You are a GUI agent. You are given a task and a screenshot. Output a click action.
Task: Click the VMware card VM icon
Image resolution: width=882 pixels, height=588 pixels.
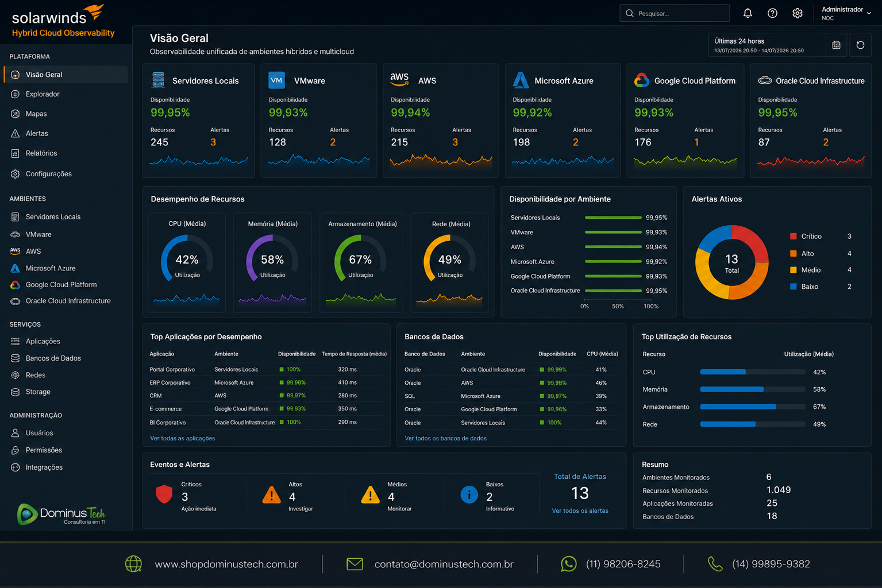point(276,80)
